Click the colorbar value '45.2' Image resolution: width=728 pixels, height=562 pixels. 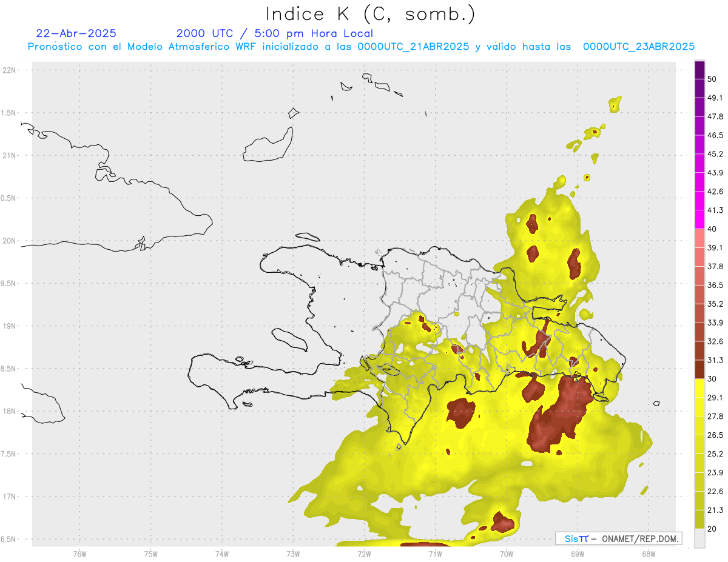pos(715,154)
